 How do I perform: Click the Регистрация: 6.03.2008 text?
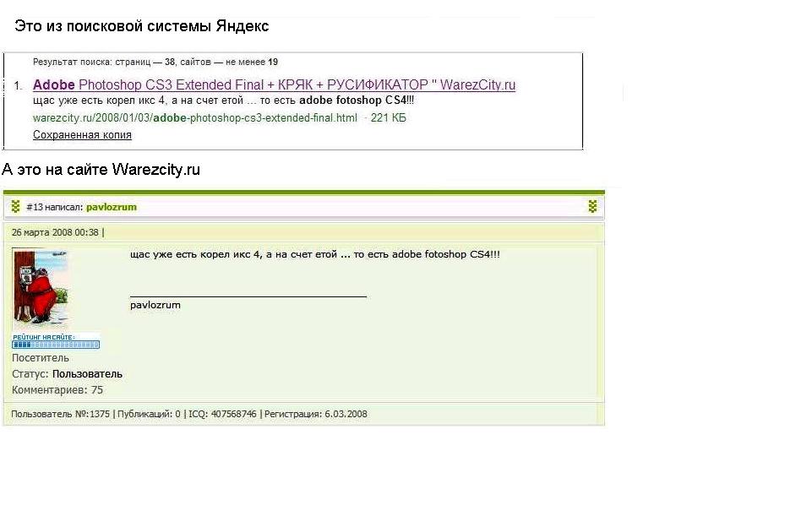click(315, 414)
